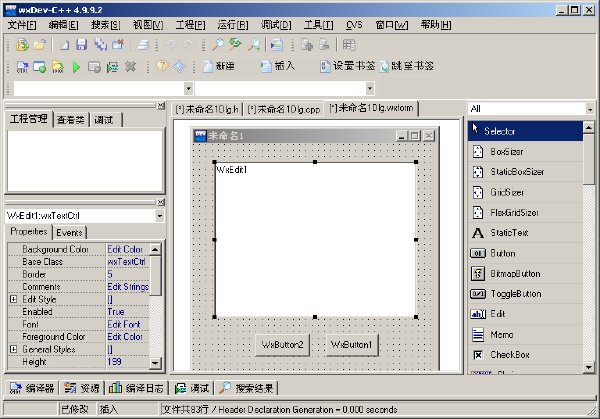
Task: Switch to the 查看类 tab
Action: [x=71, y=120]
